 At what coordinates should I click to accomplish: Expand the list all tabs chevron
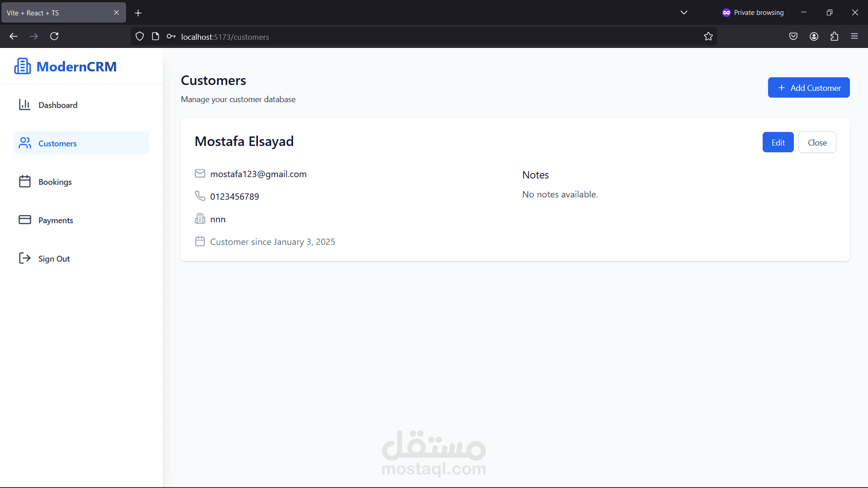684,13
